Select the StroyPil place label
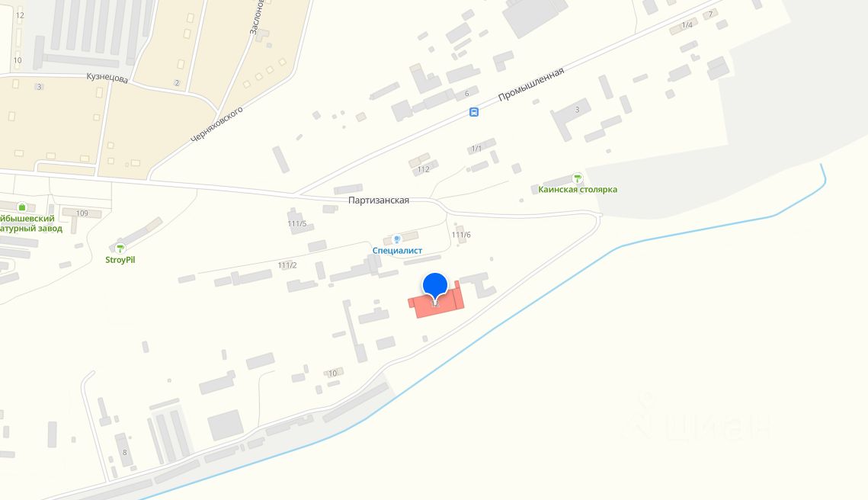This screenshot has width=868, height=500. 120,260
